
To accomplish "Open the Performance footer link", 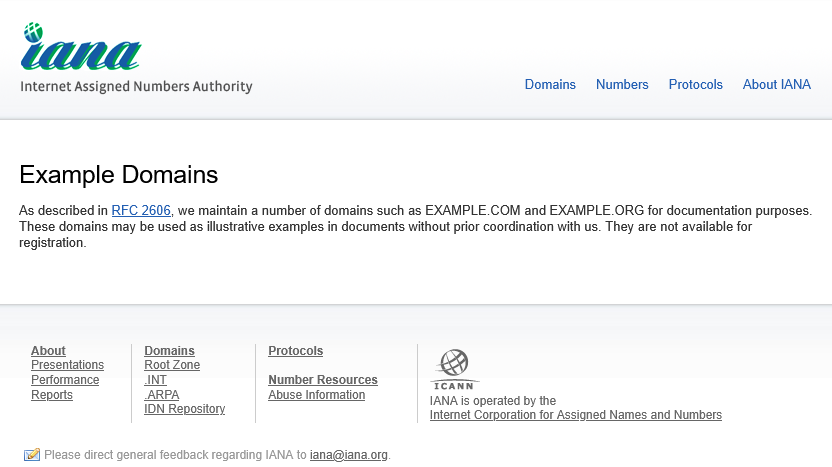I will coord(65,380).
